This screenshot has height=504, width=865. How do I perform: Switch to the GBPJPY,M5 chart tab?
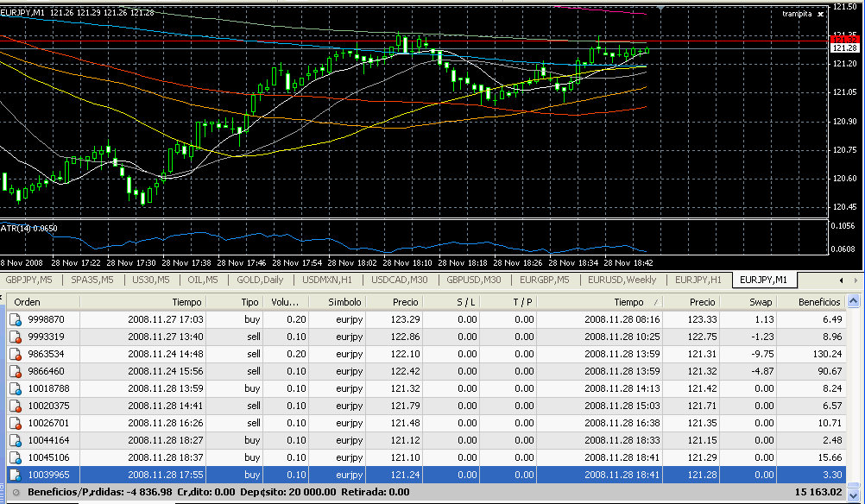click(x=28, y=280)
